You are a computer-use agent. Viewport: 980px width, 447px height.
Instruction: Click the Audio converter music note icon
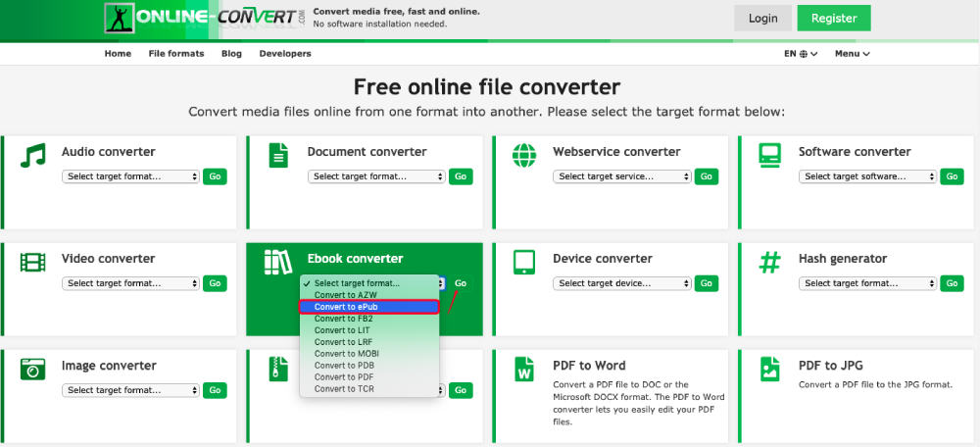pos(34,156)
